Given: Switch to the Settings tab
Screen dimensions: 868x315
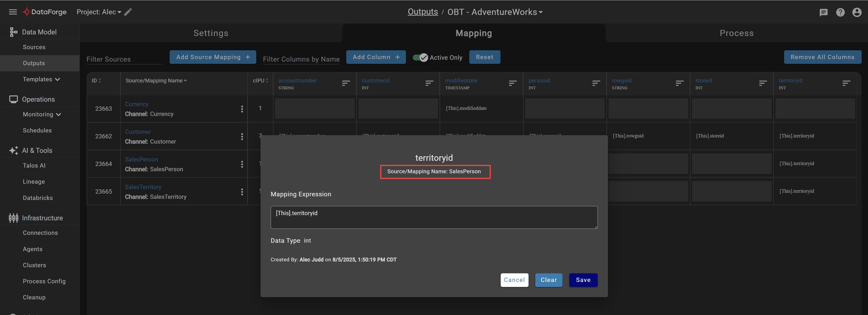Looking at the screenshot, I should click(x=211, y=33).
